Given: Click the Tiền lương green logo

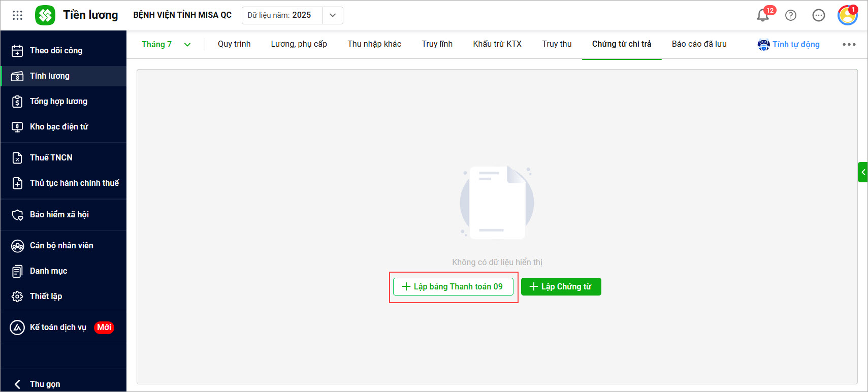Looking at the screenshot, I should pos(45,15).
